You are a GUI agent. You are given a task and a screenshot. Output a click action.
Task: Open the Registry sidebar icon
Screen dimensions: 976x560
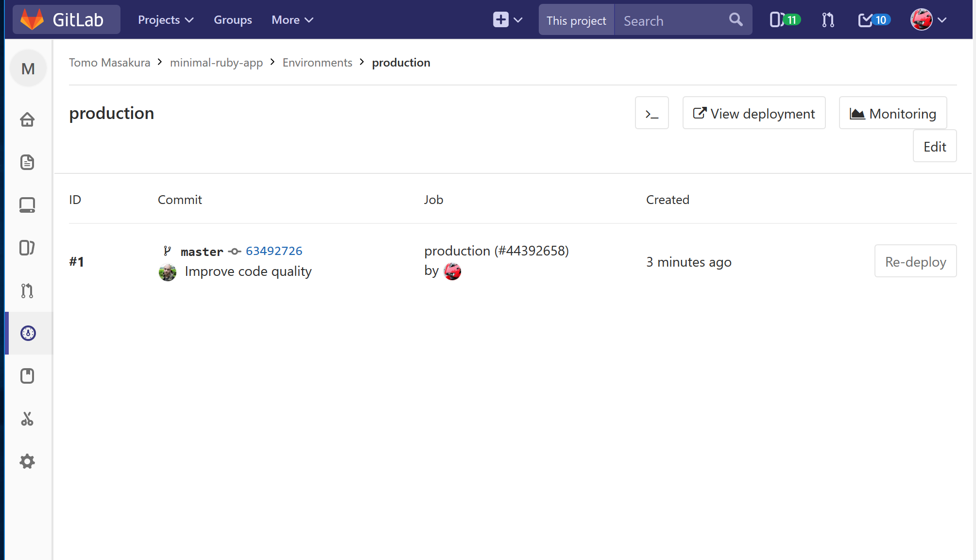click(27, 205)
